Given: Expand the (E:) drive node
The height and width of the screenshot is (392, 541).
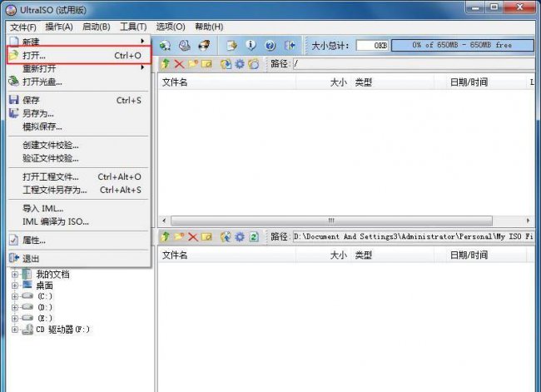Looking at the screenshot, I should click(14, 318).
